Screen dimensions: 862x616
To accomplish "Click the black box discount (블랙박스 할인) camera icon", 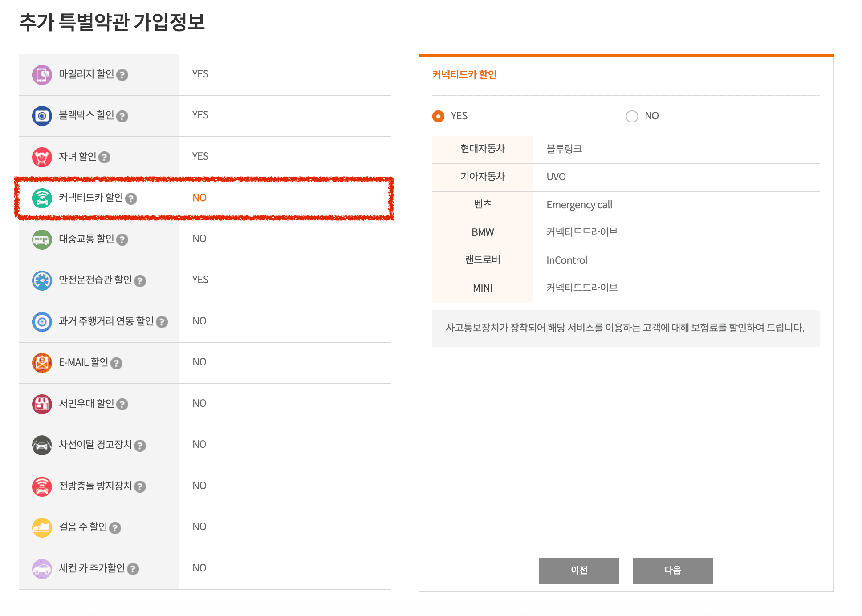I will 42,116.
